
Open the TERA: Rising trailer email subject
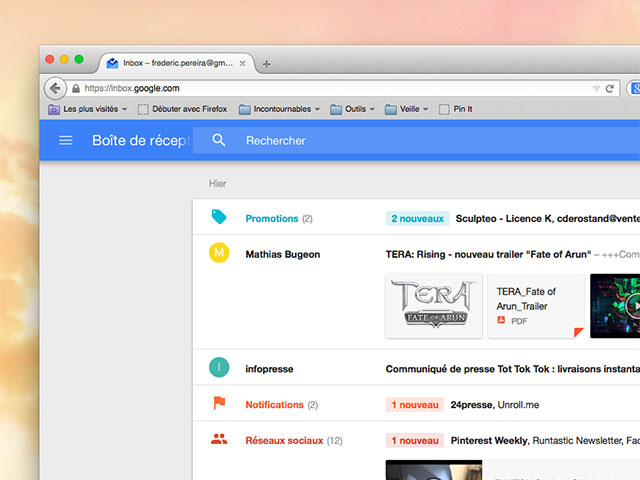pos(488,254)
